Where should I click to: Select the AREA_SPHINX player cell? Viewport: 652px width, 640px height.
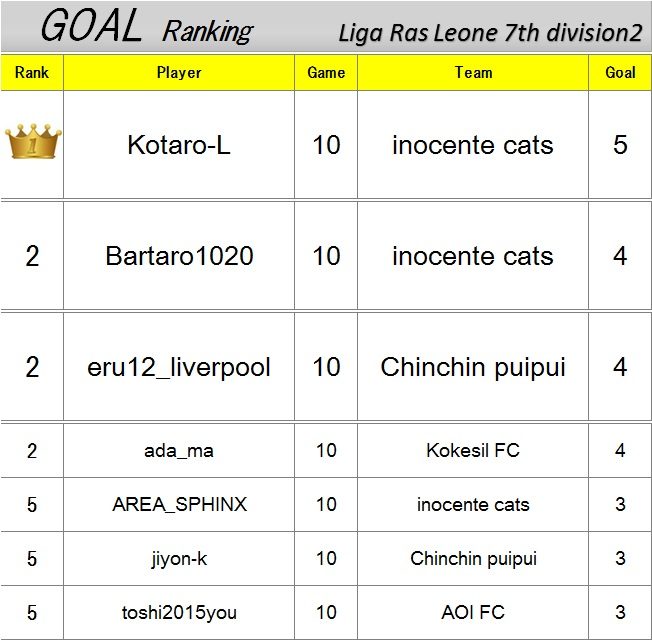click(179, 504)
